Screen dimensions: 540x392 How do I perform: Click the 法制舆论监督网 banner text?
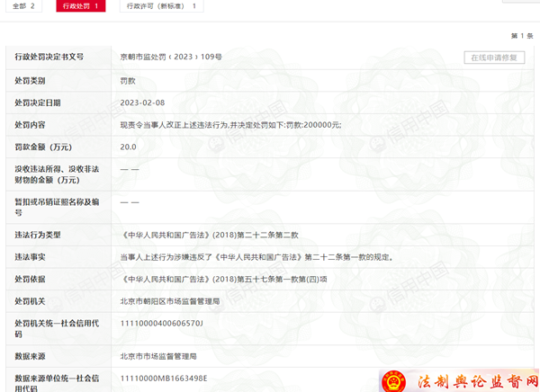point(478,381)
